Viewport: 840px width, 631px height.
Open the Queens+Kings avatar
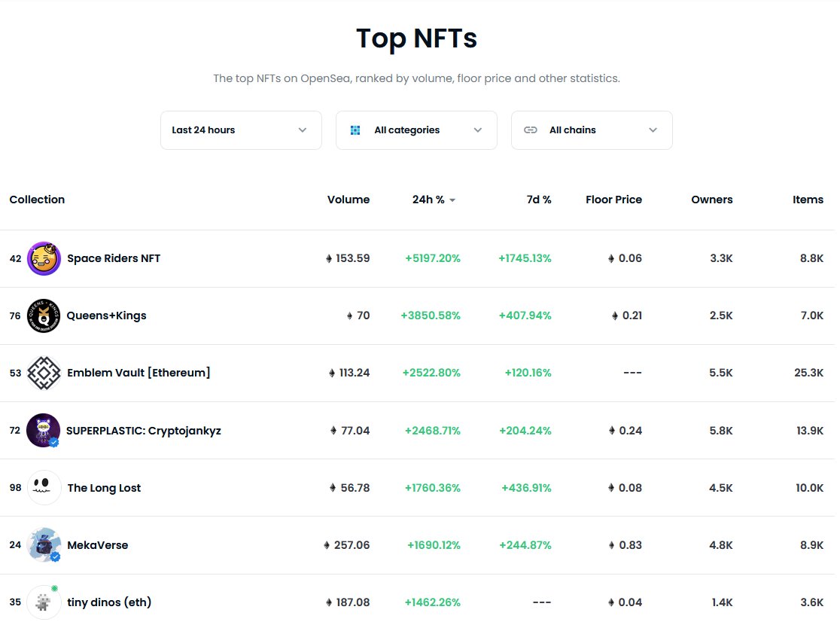44,315
